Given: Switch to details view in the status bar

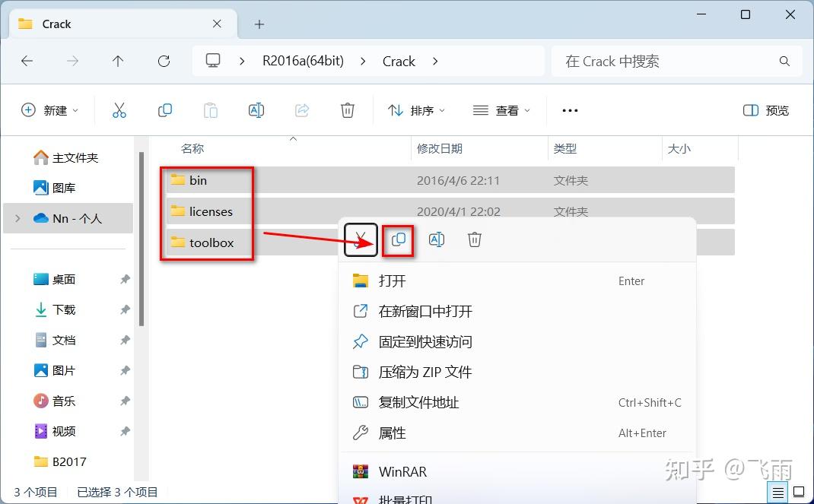Looking at the screenshot, I should click(x=777, y=493).
